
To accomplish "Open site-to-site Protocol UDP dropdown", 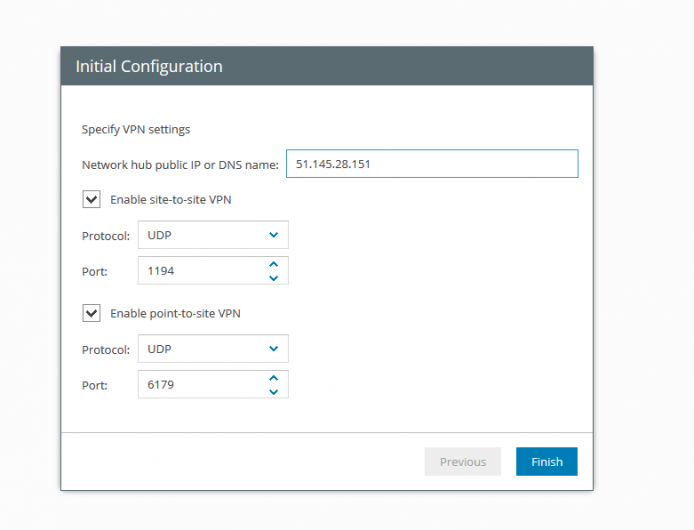I will click(213, 235).
